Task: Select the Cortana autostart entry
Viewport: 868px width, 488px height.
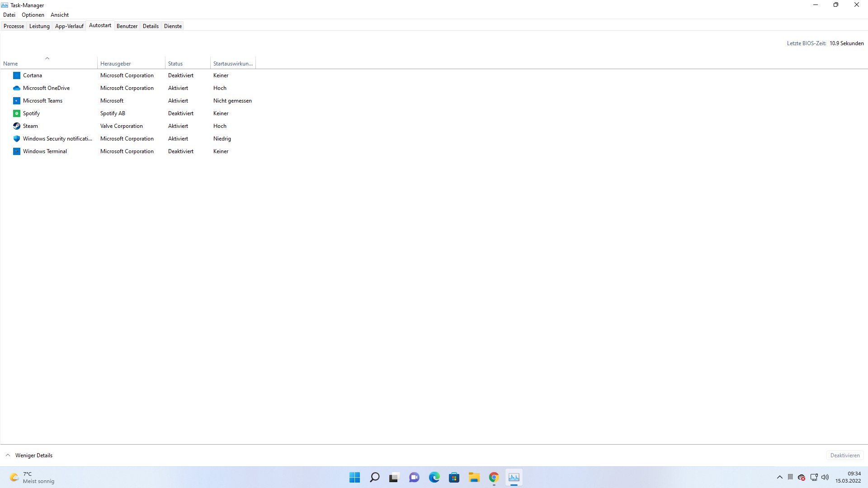Action: pyautogui.click(x=129, y=75)
